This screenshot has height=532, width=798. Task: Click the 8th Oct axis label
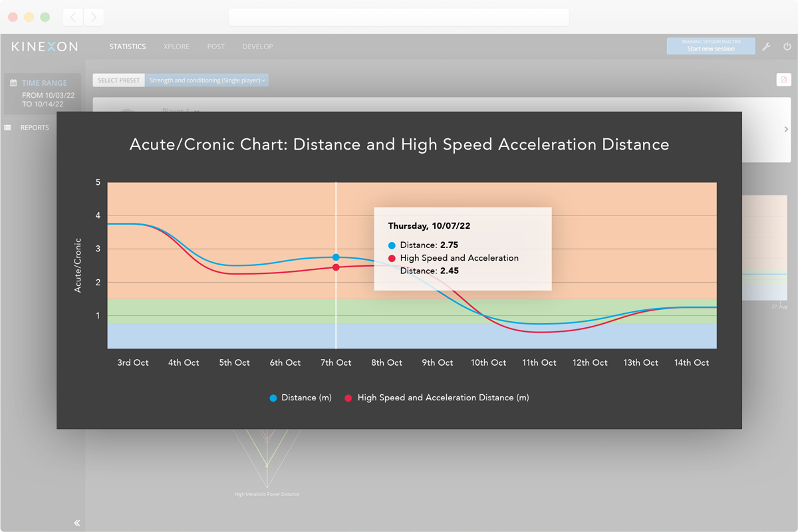point(387,362)
